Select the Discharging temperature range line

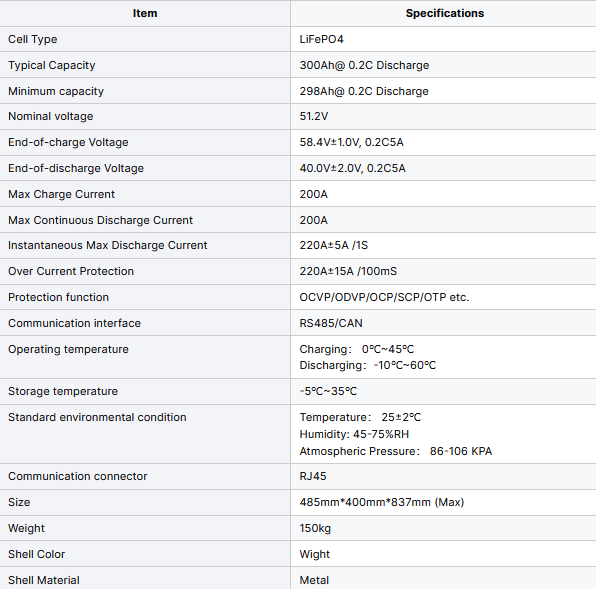click(368, 365)
